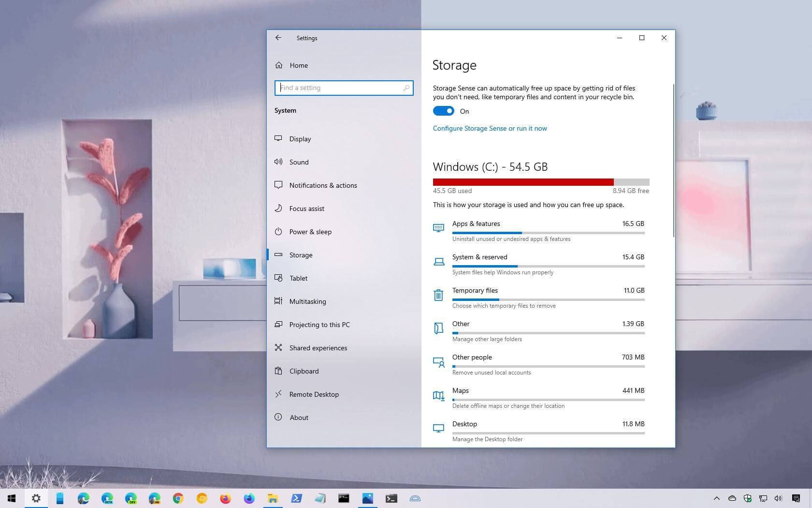Screen dimensions: 812x508
Task: Click the Other people icon
Action: point(438,362)
